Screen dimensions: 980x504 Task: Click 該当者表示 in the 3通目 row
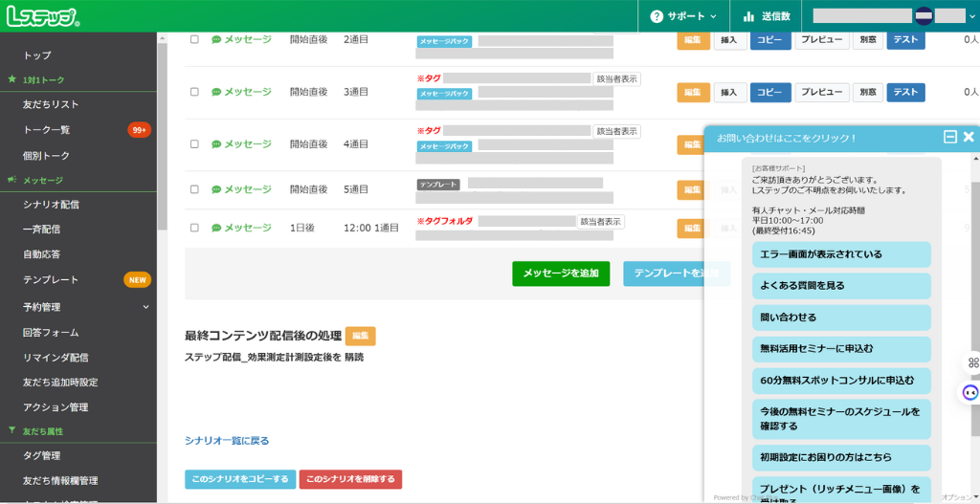tap(617, 79)
